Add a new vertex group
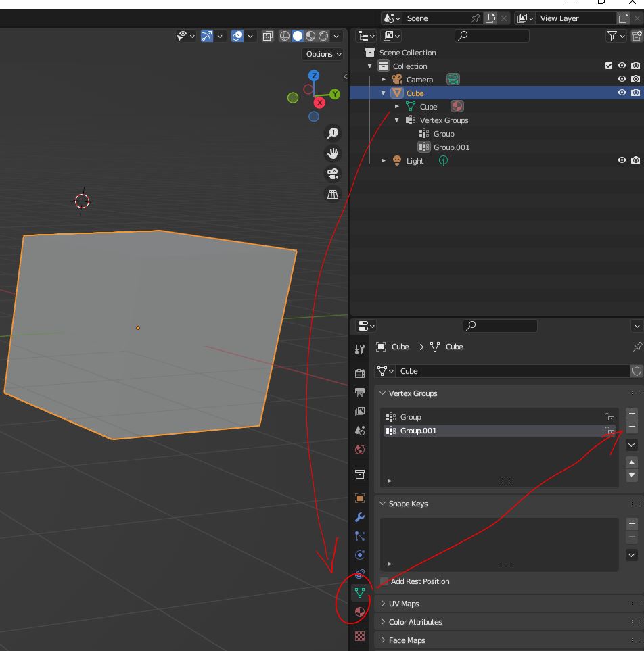The image size is (644, 651). (632, 413)
